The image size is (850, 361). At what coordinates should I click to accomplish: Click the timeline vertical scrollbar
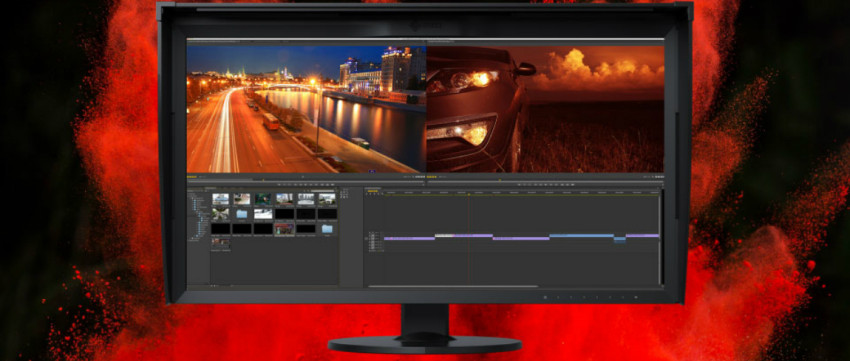click(660, 239)
